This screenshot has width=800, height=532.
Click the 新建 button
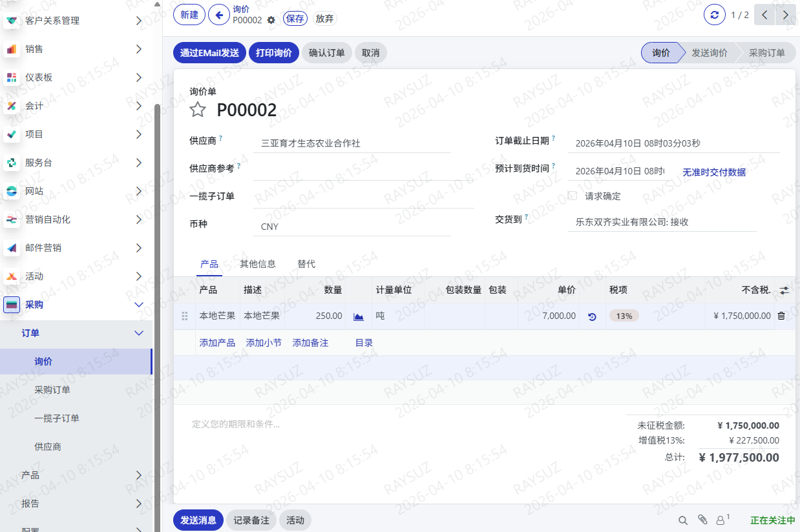pos(189,15)
